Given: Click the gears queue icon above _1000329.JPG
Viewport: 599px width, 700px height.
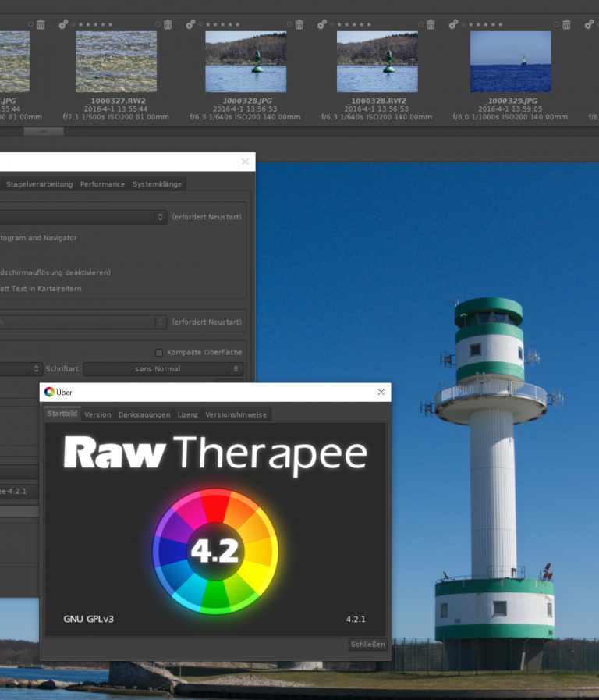Looking at the screenshot, I should (x=453, y=24).
